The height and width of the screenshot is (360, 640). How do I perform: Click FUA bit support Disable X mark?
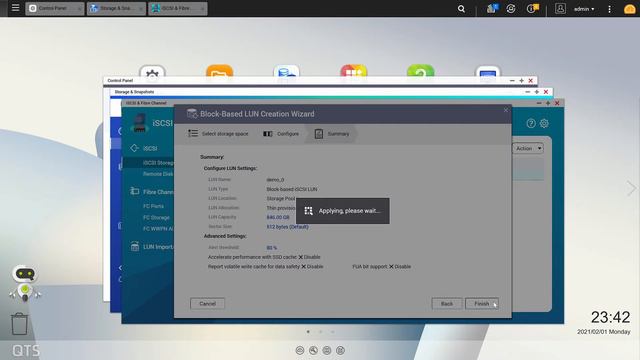tap(391, 267)
